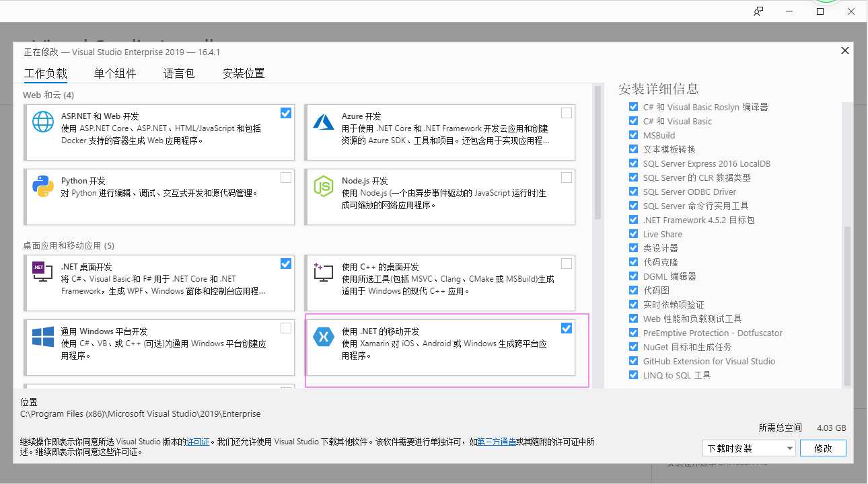The image size is (868, 484).
Task: Uncheck PreEmptive Protection - Dotfuscator
Action: pyautogui.click(x=633, y=333)
